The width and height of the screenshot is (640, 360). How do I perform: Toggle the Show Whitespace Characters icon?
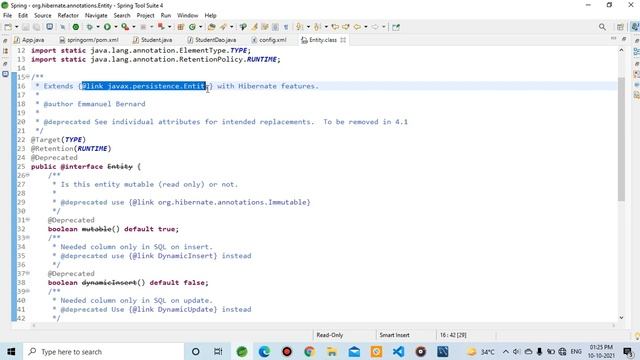(286, 27)
